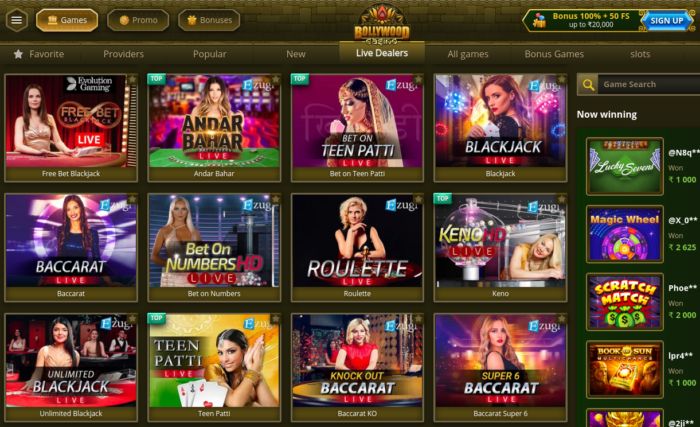Screen dimensions: 700x427
Task: Click the Game Search input field
Action: 648,84
